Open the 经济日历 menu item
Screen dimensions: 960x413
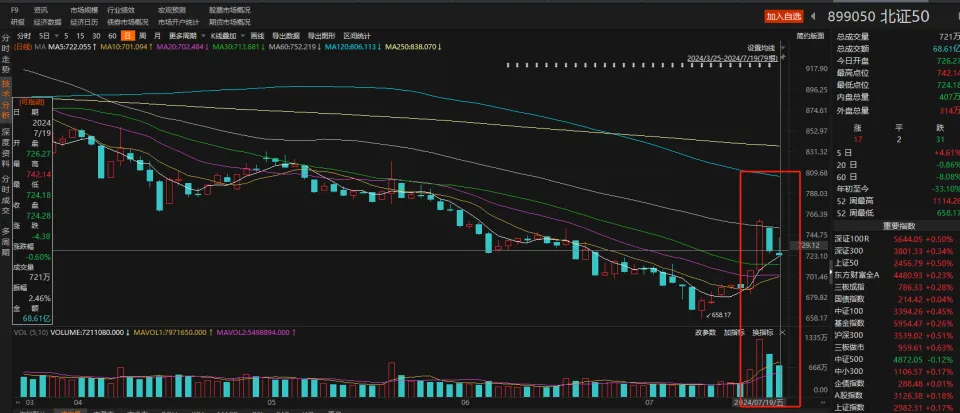pyautogui.click(x=86, y=21)
